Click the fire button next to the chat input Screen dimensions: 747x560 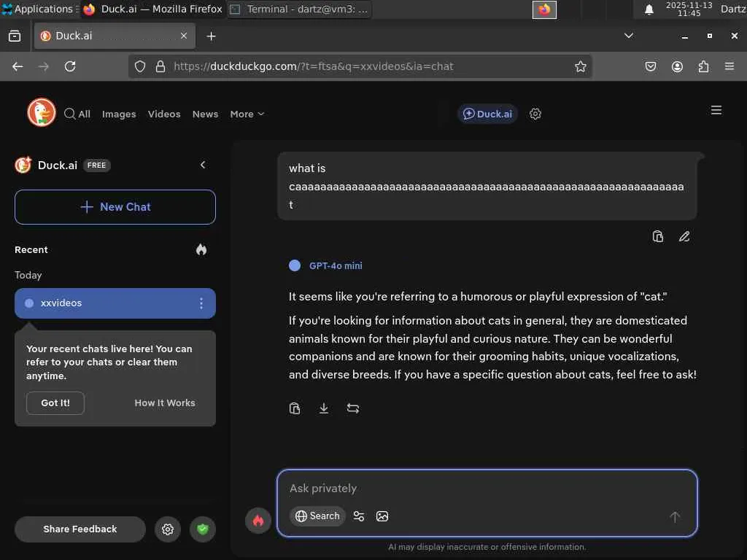(258, 521)
